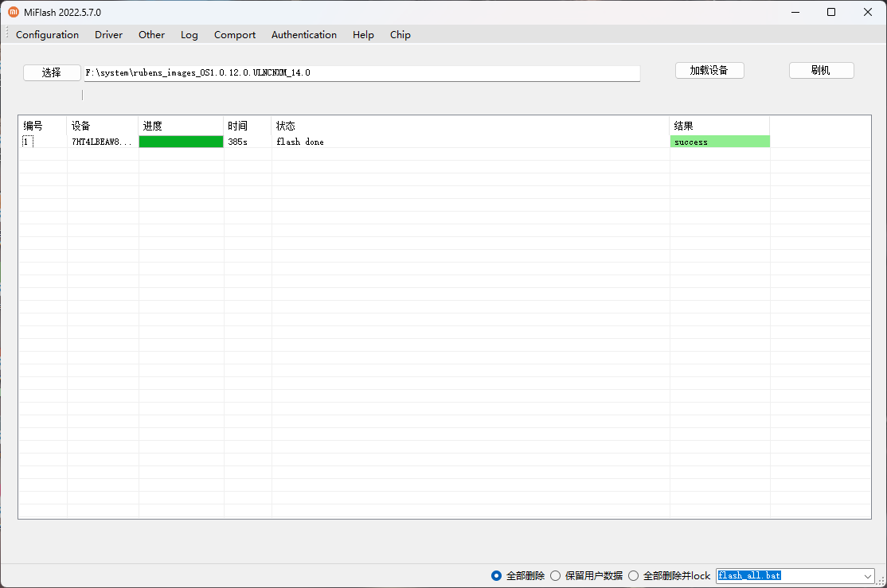Open the Help menu
887x588 pixels.
(x=363, y=34)
